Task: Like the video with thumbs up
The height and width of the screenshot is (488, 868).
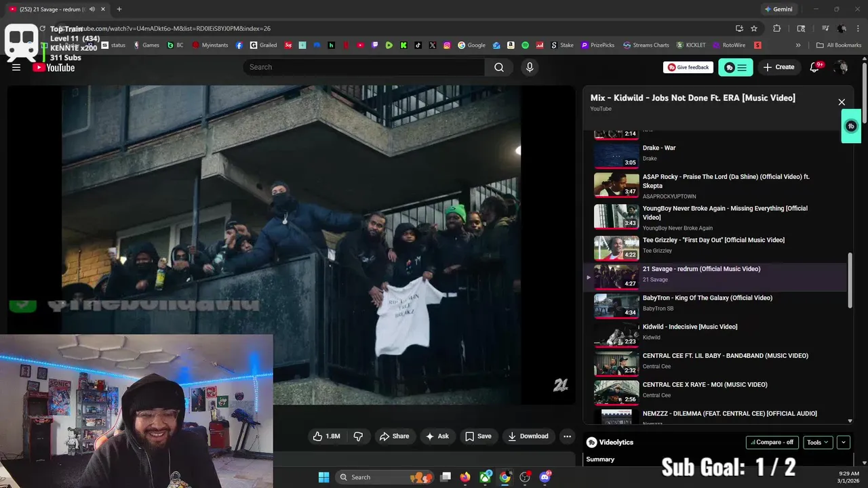Action: (x=326, y=436)
